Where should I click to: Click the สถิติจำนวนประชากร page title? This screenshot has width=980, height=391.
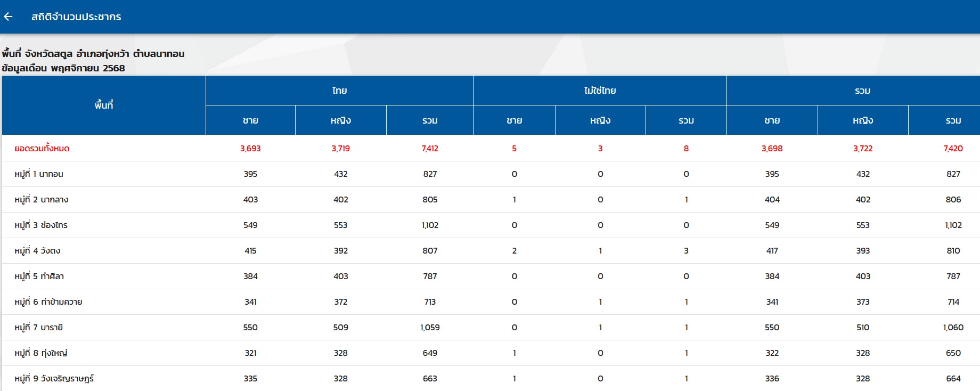pos(76,17)
